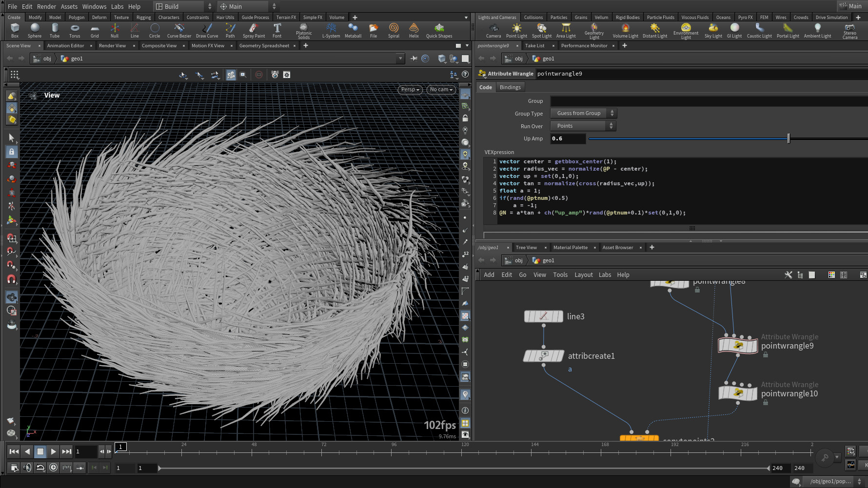Open the Render menu

pyautogui.click(x=46, y=6)
